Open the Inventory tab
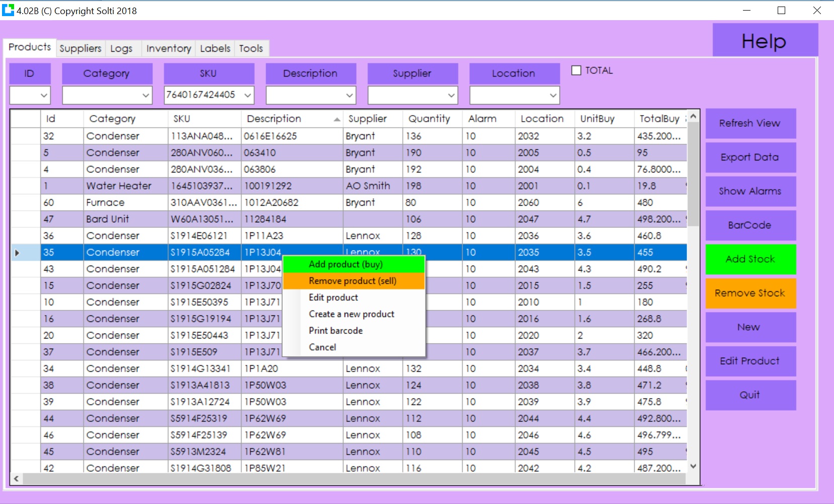 169,48
